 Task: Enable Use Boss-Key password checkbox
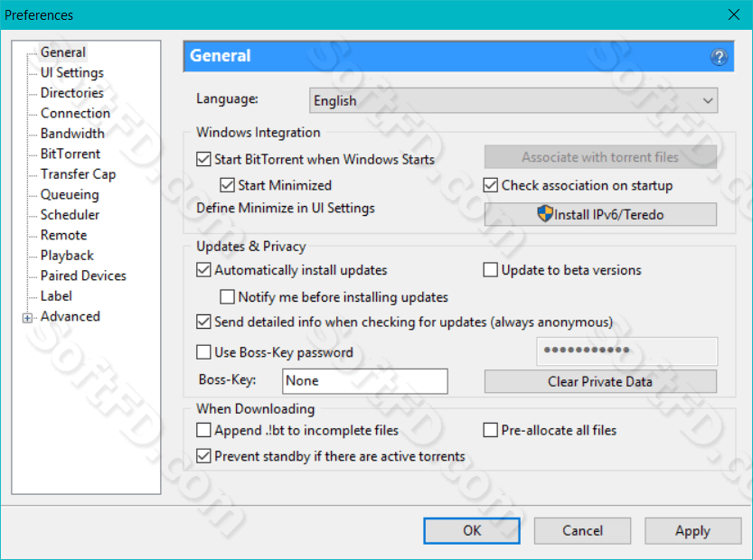click(203, 352)
